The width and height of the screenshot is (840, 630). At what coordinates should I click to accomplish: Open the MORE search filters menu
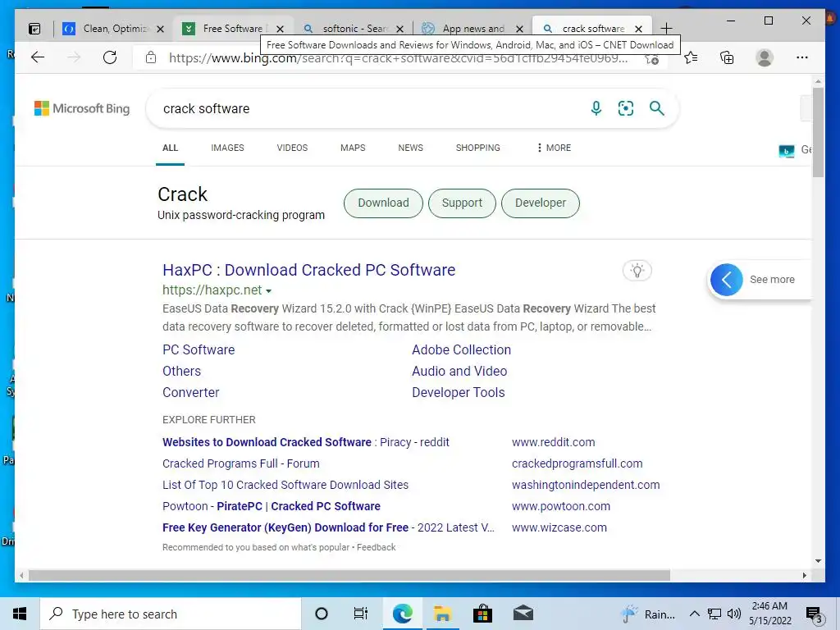coord(554,148)
